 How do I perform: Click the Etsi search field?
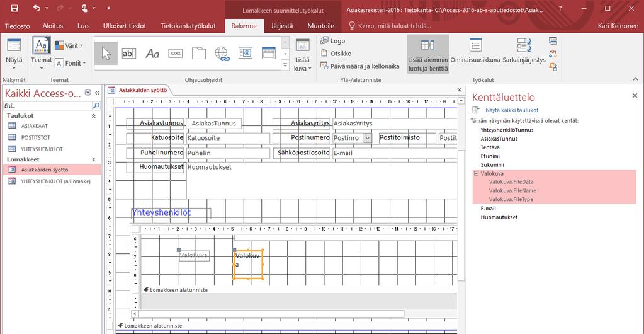tap(47, 106)
